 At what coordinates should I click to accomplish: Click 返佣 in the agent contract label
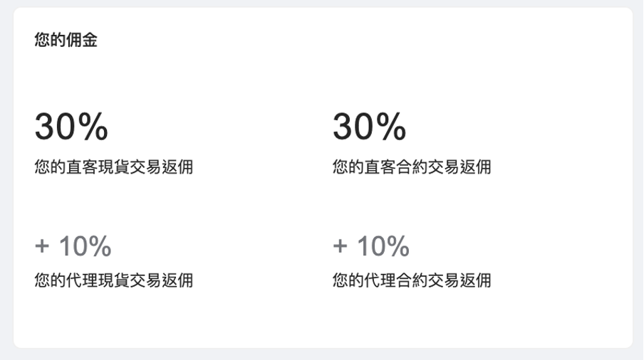tap(475, 280)
